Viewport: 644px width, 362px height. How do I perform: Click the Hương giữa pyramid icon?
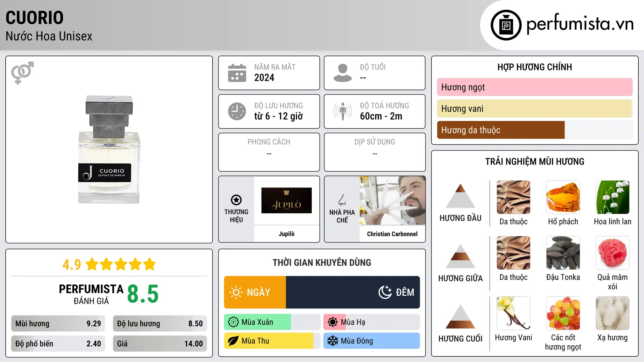pos(460,256)
